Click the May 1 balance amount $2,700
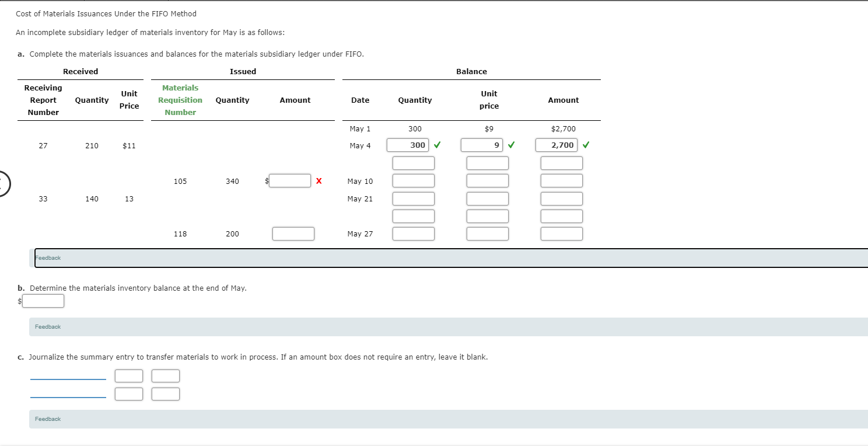This screenshot has height=446, width=868. [563, 128]
